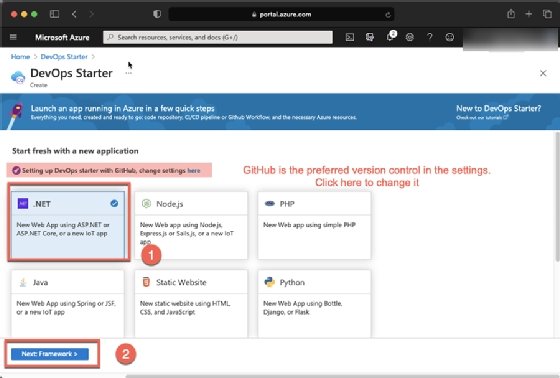Select the Java application card
Image resolution: width=560 pixels, height=378 pixels.
pyautogui.click(x=68, y=304)
